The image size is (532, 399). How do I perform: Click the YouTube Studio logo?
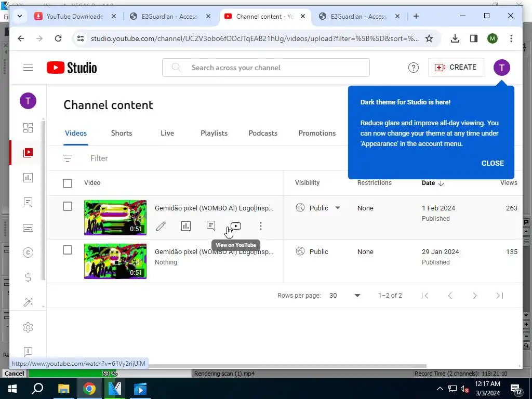[x=72, y=68]
